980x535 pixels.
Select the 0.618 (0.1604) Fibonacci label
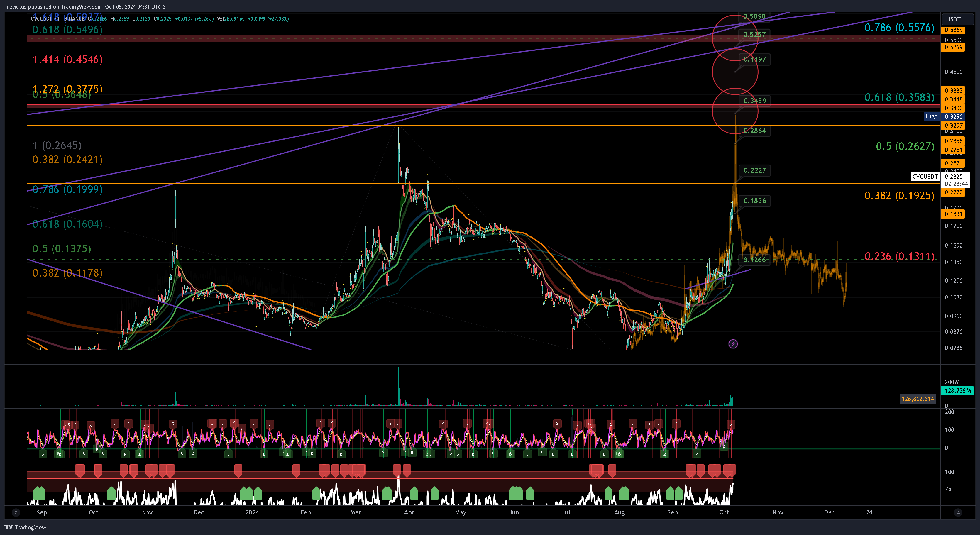(x=67, y=224)
